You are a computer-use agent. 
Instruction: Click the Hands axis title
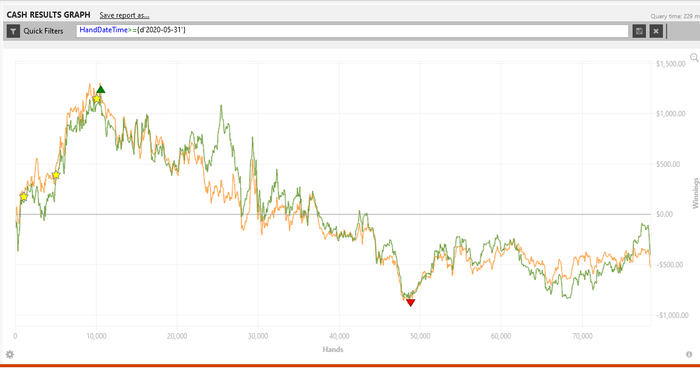(333, 349)
